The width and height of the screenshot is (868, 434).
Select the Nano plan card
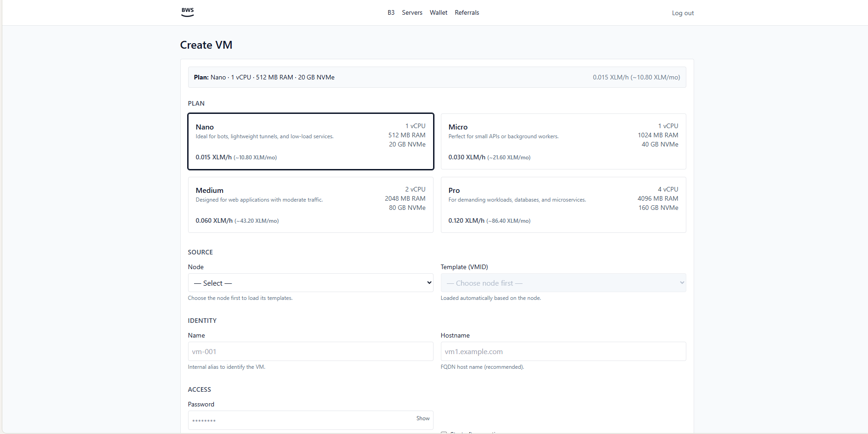click(x=311, y=141)
